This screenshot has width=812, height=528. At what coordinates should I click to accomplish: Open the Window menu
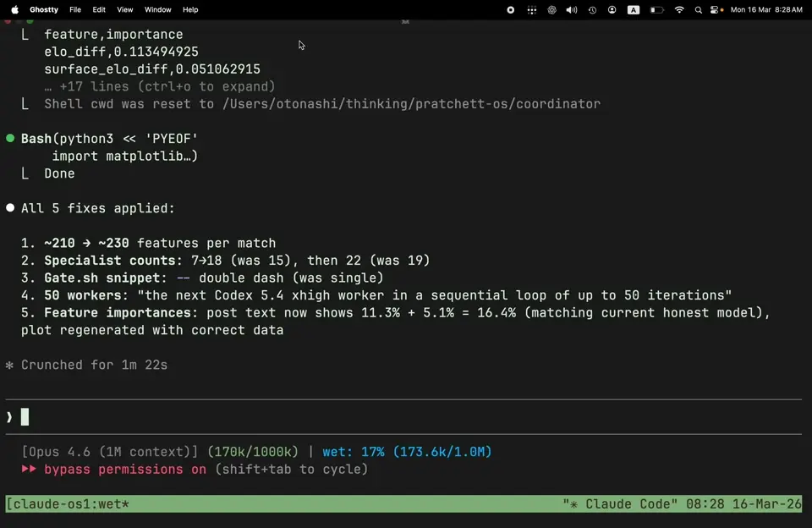point(158,9)
